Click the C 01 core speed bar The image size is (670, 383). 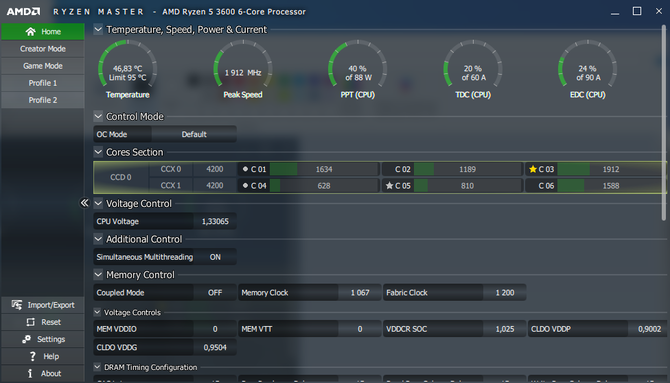[324, 169]
